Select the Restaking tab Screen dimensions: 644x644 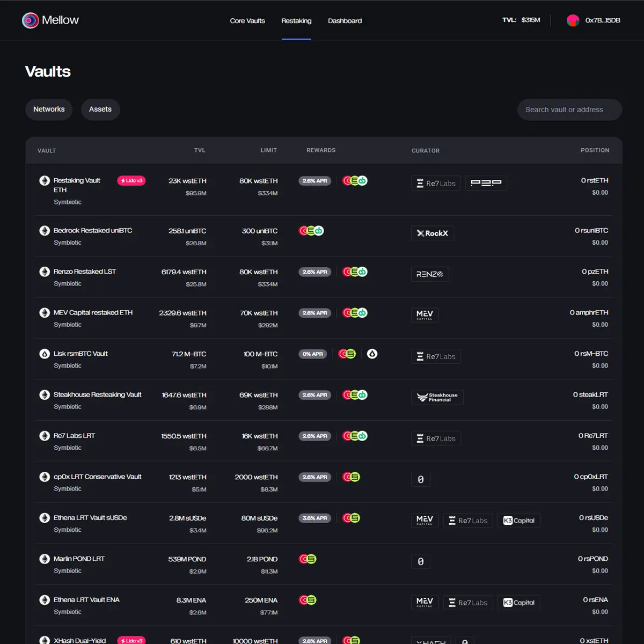coord(296,21)
